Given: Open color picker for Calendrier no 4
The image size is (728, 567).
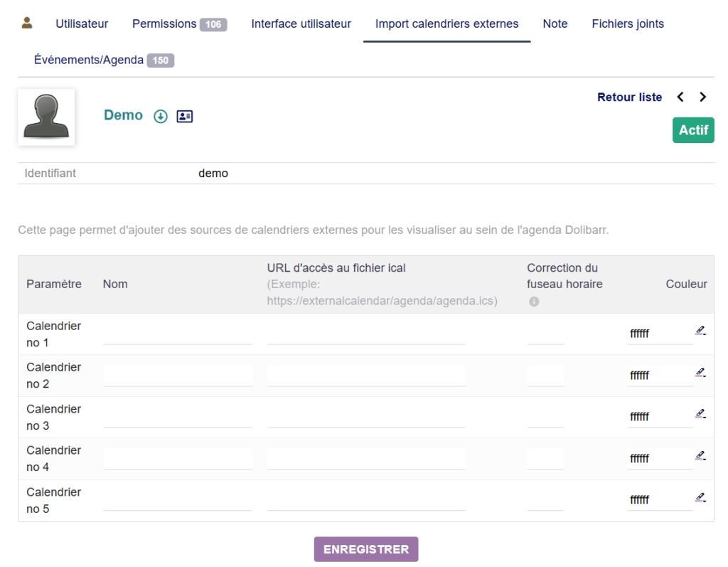Looking at the screenshot, I should coord(700,455).
